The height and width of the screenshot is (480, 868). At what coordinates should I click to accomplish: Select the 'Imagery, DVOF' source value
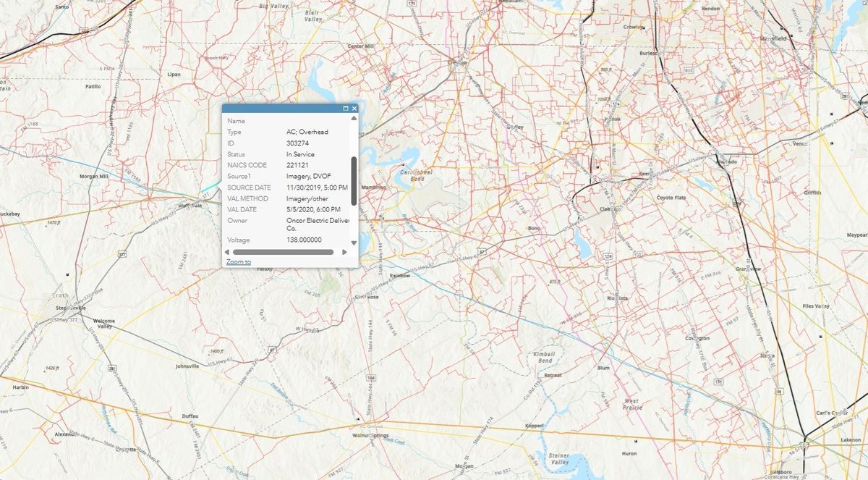click(309, 176)
